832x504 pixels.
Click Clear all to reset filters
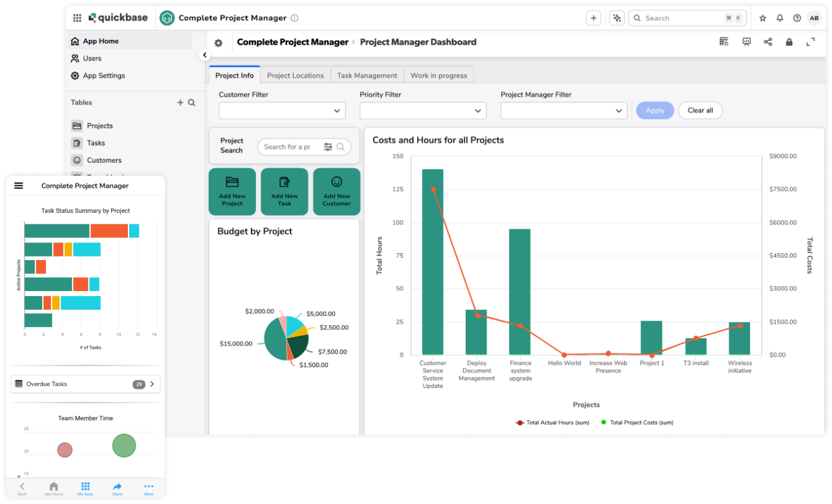[700, 110]
